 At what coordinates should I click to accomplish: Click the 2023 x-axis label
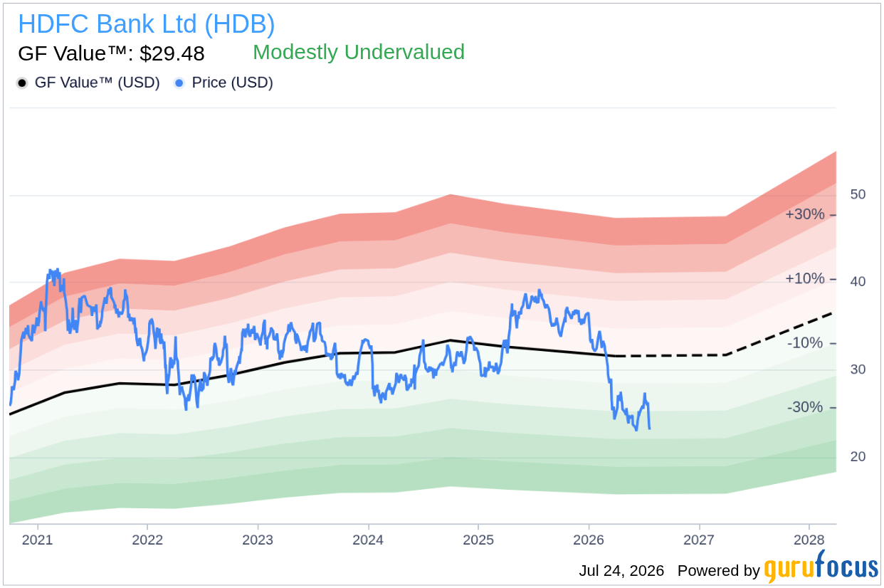(x=258, y=540)
